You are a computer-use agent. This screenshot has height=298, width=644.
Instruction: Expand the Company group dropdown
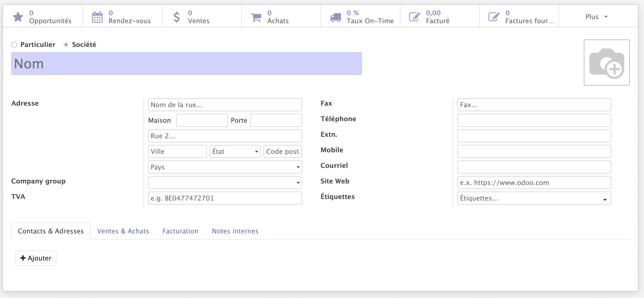[x=225, y=183]
